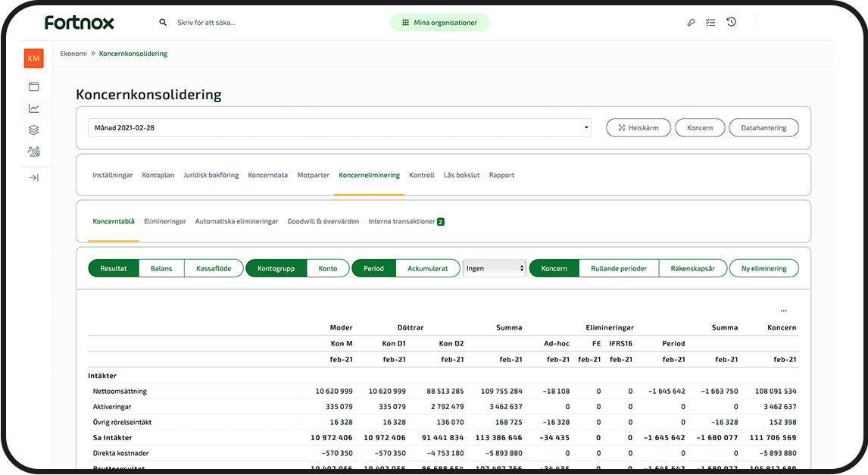Open the Elimineringar sub-tab
868x475 pixels.
165,222
